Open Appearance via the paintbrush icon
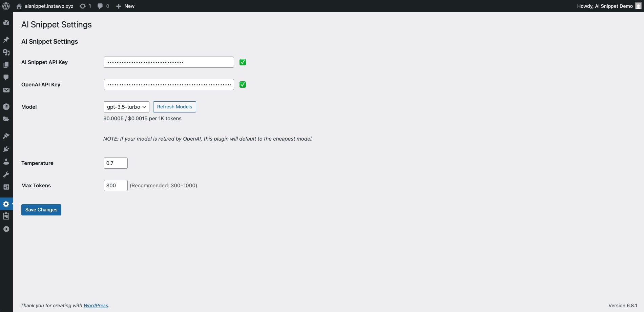Image resolution: width=644 pixels, height=312 pixels. pyautogui.click(x=6, y=136)
